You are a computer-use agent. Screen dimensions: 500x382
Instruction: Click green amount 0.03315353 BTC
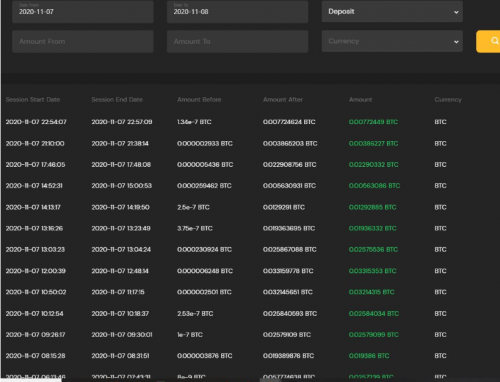coord(372,271)
